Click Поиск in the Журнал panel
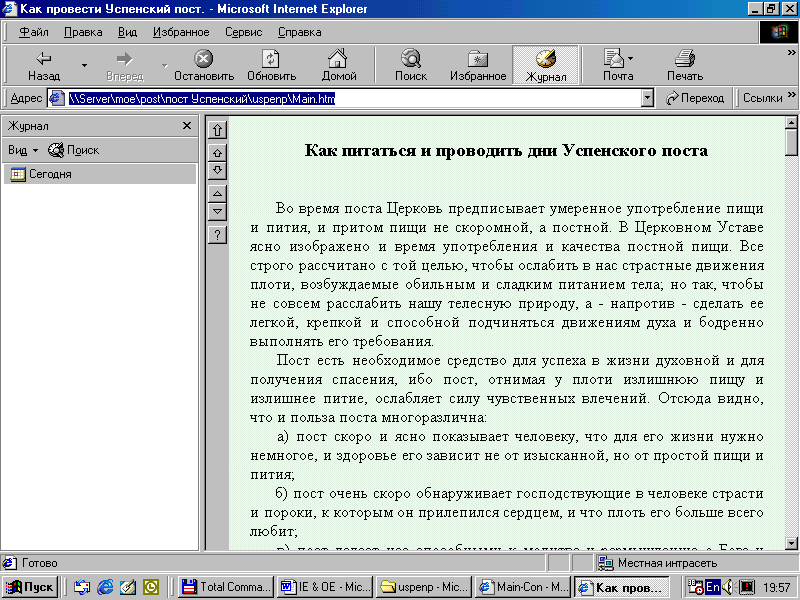 [x=73, y=150]
